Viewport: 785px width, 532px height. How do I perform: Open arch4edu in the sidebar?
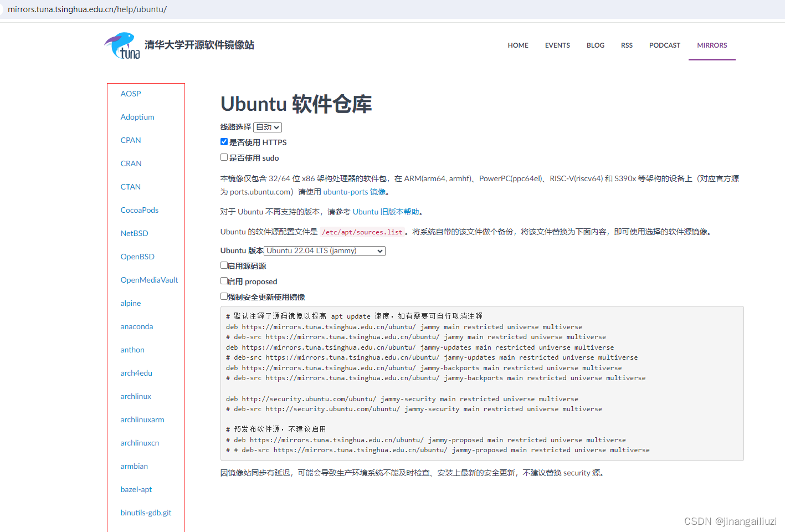point(136,373)
